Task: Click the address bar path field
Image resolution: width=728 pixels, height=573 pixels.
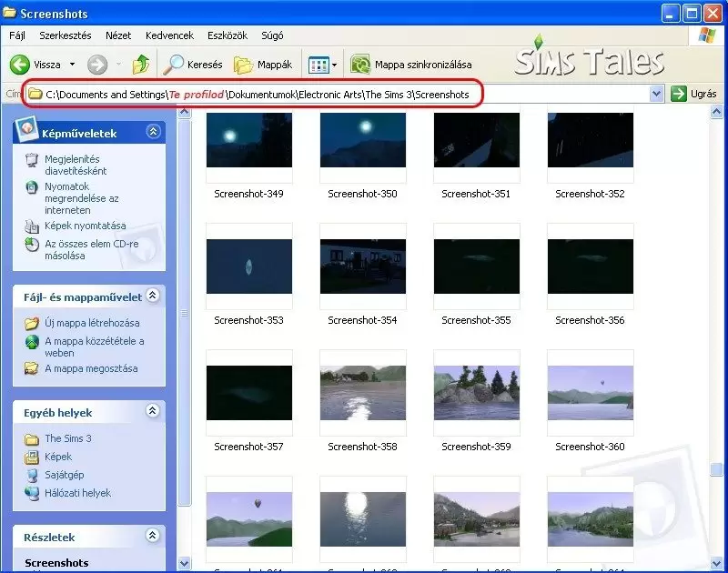Action: 339,95
